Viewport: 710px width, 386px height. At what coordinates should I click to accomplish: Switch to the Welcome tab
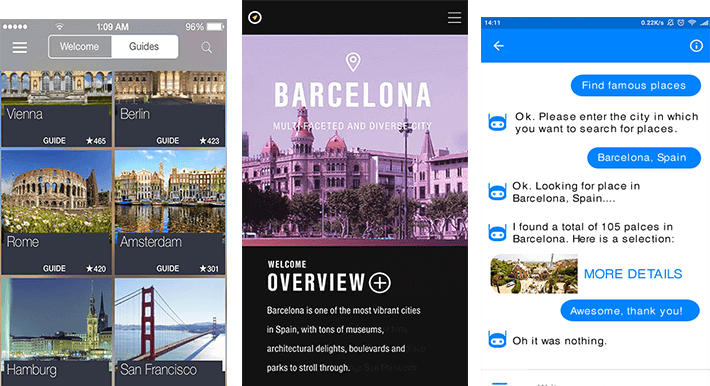(x=80, y=47)
